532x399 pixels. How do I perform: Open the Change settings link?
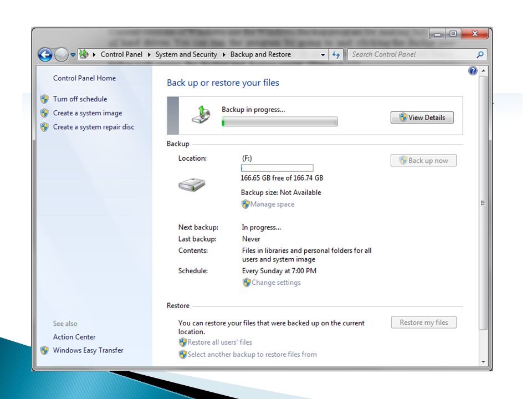click(x=276, y=282)
